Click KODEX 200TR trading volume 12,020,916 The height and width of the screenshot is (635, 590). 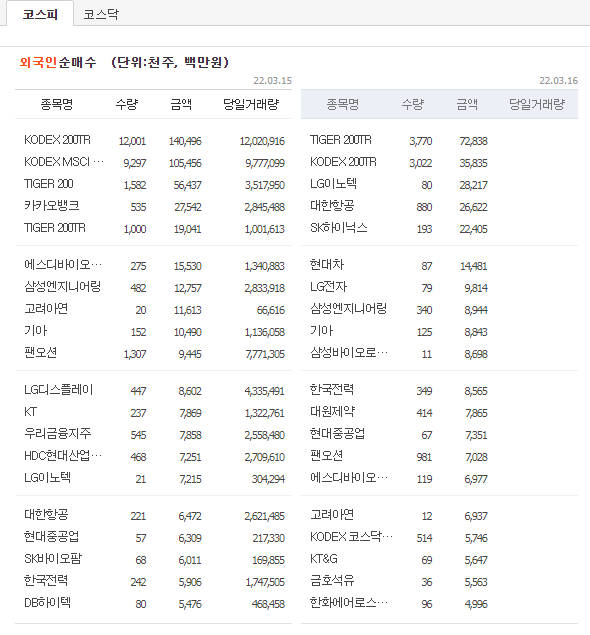click(262, 141)
